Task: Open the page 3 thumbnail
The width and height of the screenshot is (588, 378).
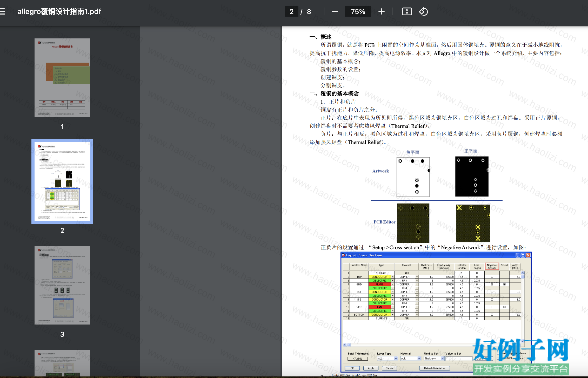Action: pyautogui.click(x=62, y=285)
